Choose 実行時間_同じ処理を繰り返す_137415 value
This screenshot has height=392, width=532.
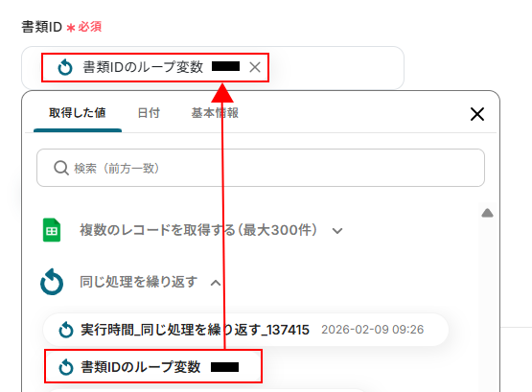pyautogui.click(x=246, y=330)
